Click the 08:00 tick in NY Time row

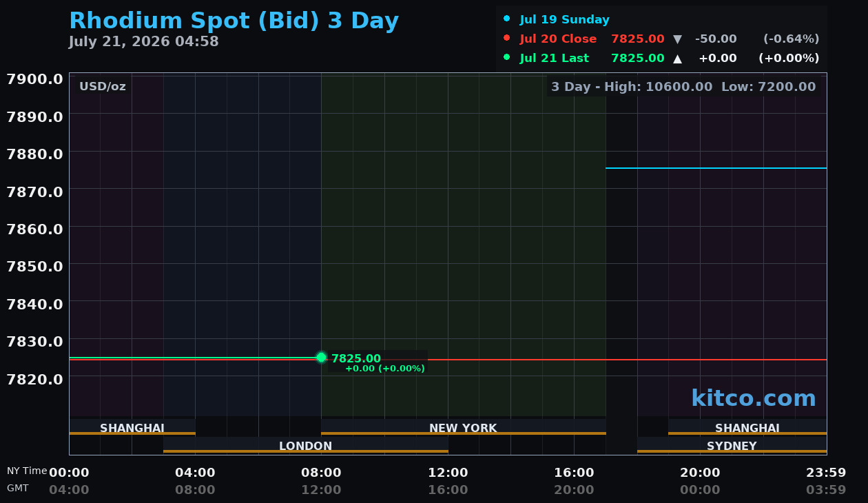point(321,473)
